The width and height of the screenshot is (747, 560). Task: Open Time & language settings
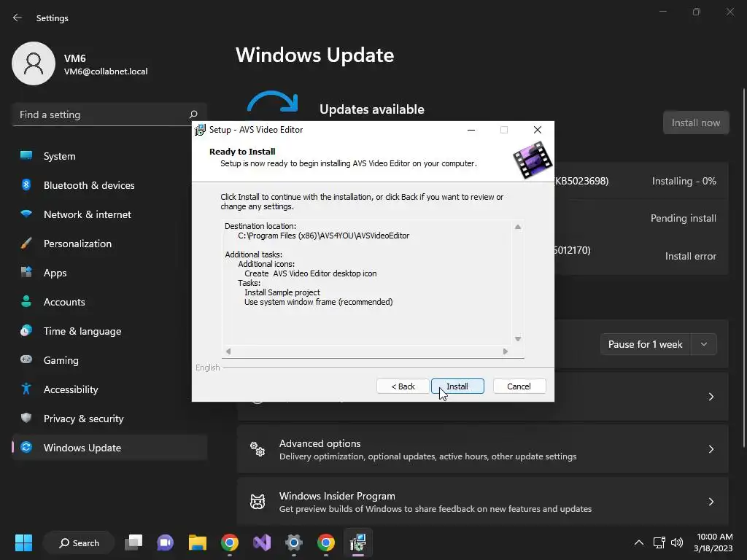[109, 331]
